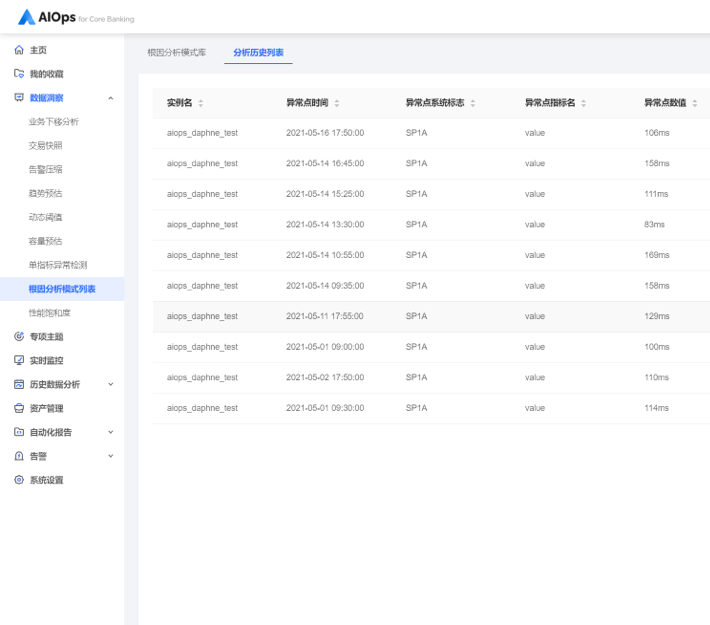The height and width of the screenshot is (625, 710).
Task: Sort by 异常点数值 column sort arrows
Action: [x=695, y=103]
